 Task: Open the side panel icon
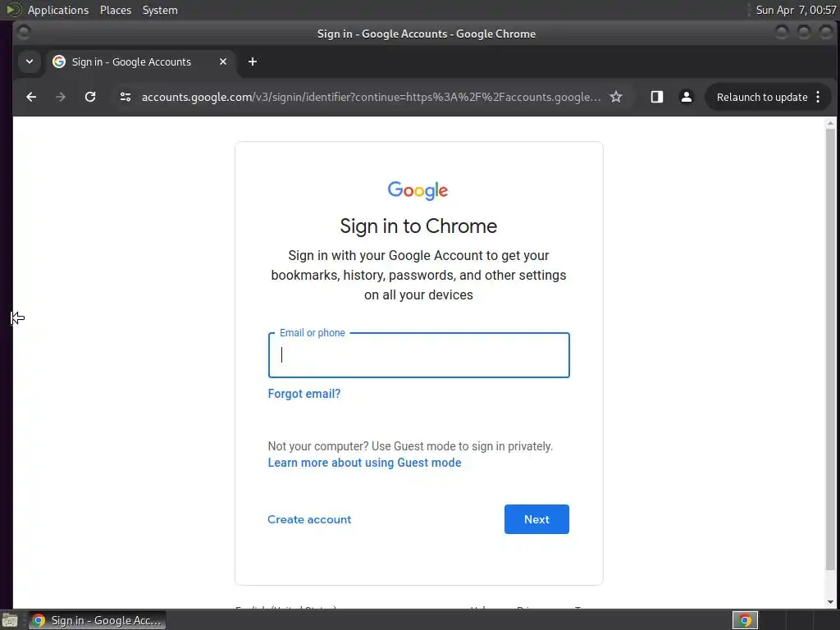pos(657,97)
